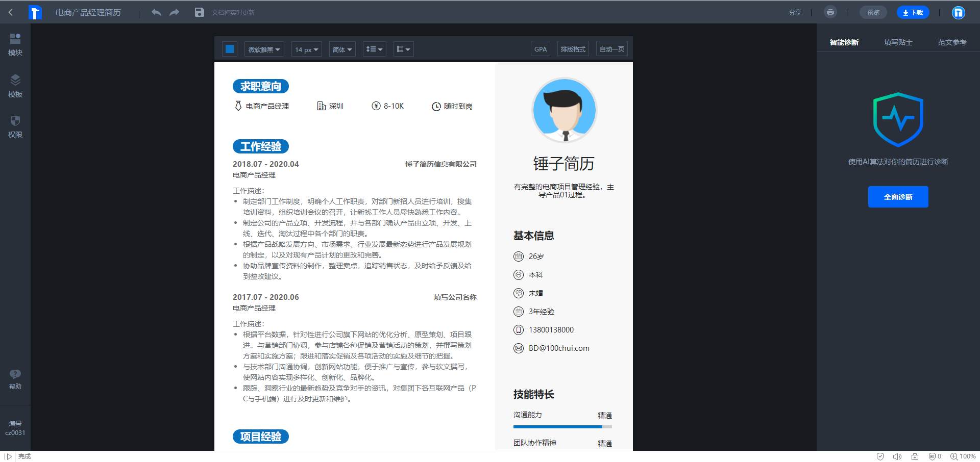The width and height of the screenshot is (980, 462).
Task: Click the age icon next to 26岁
Action: pos(519,256)
